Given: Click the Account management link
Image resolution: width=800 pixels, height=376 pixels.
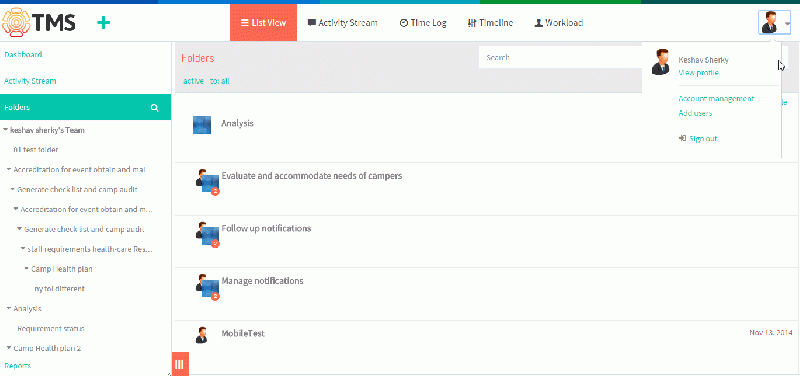Looking at the screenshot, I should tap(716, 98).
